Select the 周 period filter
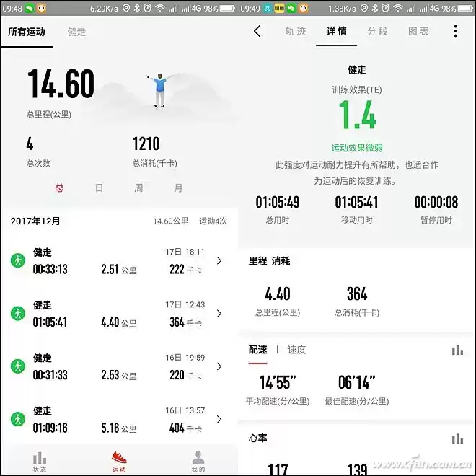The width and height of the screenshot is (476, 476). click(x=138, y=188)
